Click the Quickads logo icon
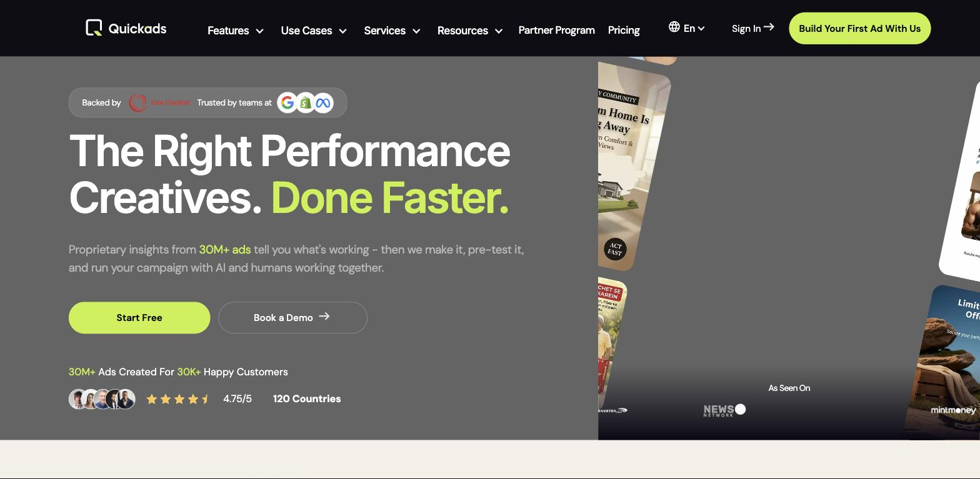The height and width of the screenshot is (479, 980). click(x=94, y=27)
